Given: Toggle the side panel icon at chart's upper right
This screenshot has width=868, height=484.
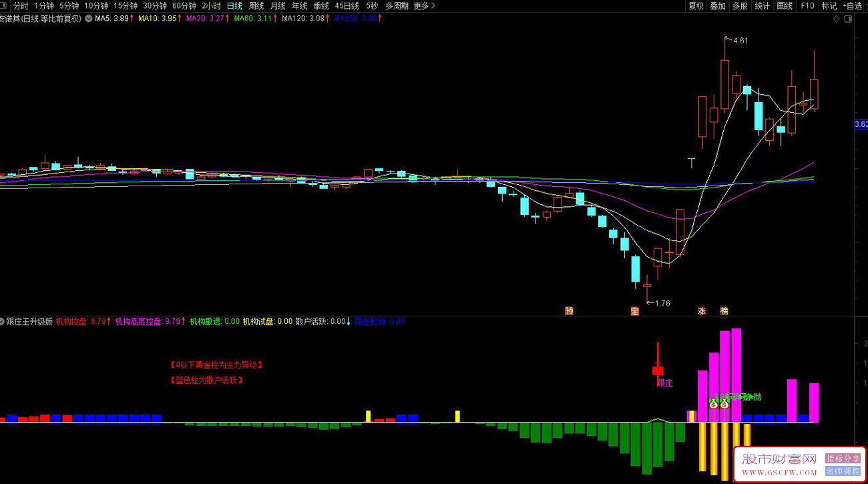Looking at the screenshot, I should [x=849, y=19].
